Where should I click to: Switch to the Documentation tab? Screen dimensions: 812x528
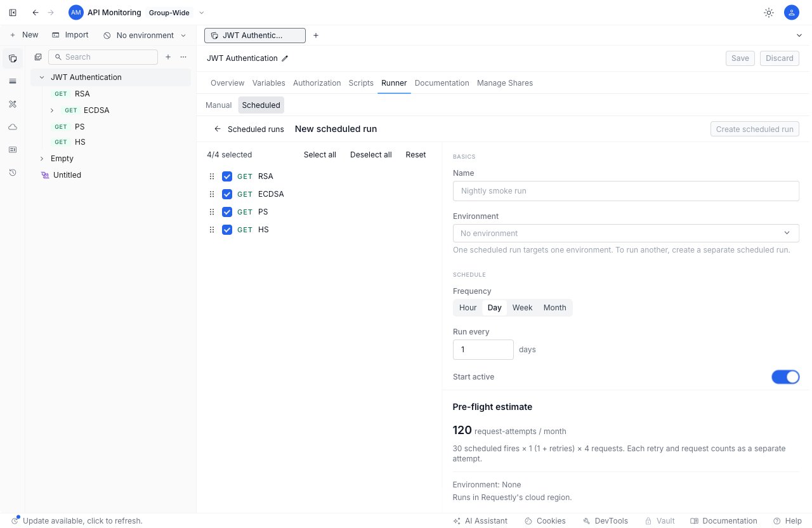[442, 83]
